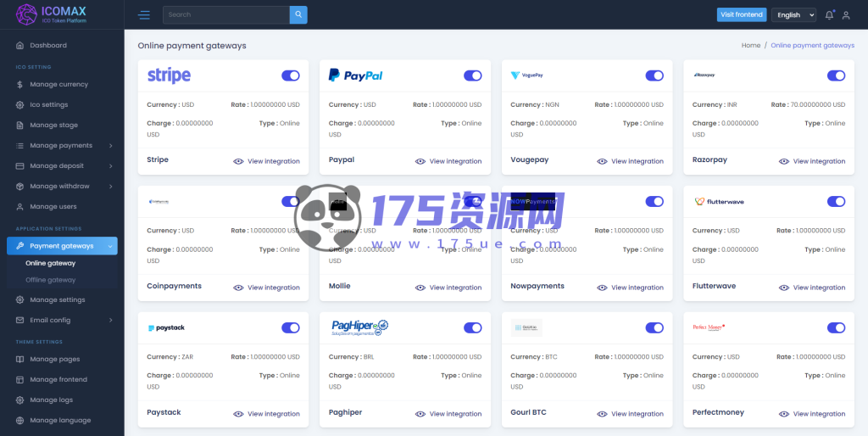868x436 pixels.
Task: Click the Online payment gateways breadcrumb
Action: [x=813, y=46]
